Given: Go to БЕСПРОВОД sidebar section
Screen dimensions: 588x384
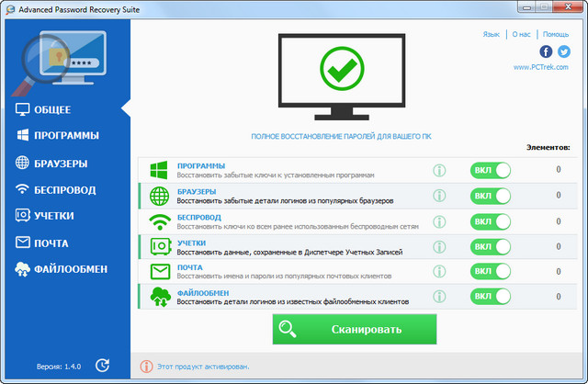Looking at the screenshot, I should [55, 190].
